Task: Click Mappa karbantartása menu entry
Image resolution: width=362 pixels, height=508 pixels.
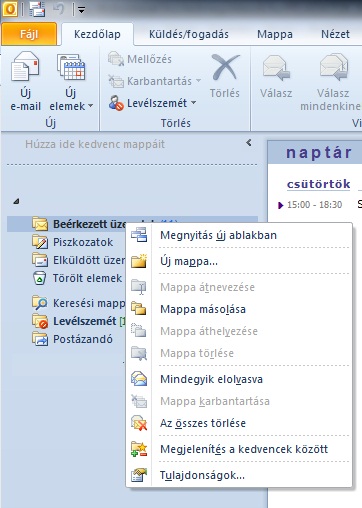Action: coord(239,401)
